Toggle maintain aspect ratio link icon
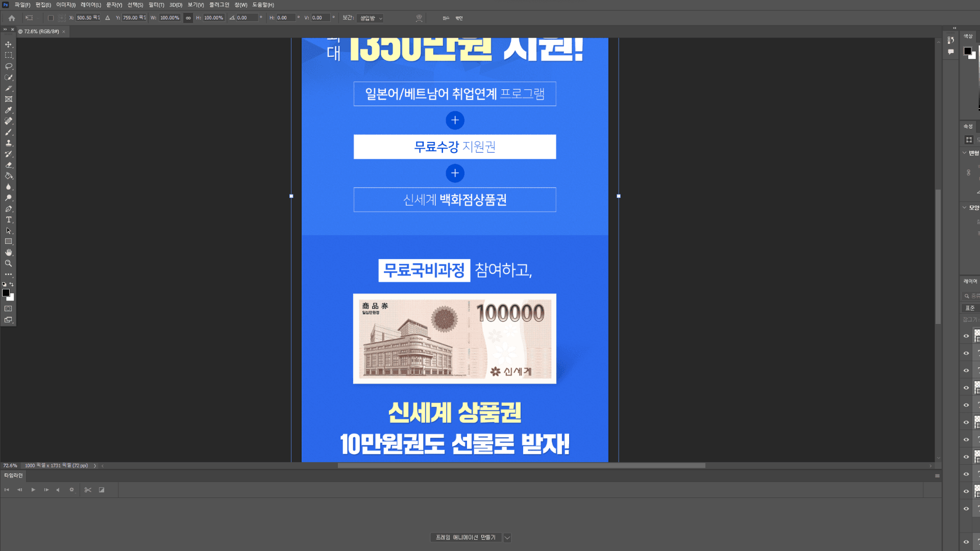Screen dimensions: 980x551 point(188,18)
